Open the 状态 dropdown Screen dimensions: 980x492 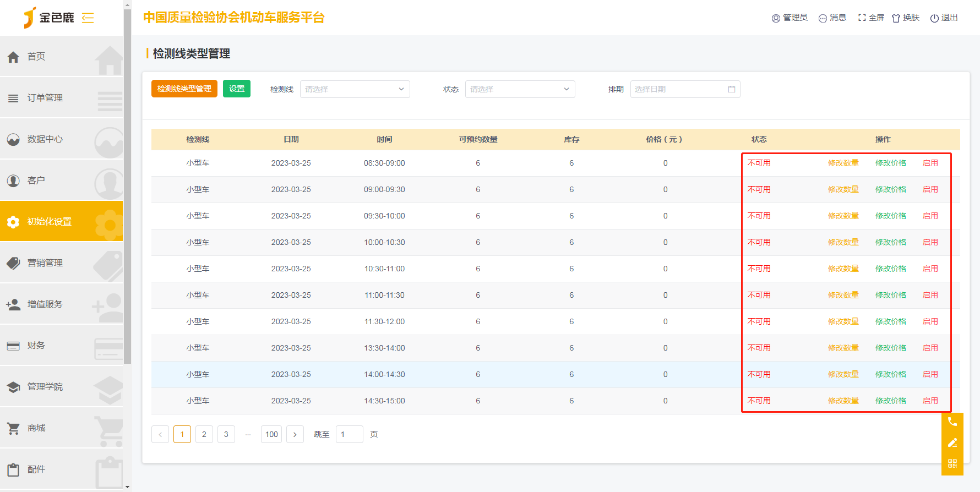520,89
